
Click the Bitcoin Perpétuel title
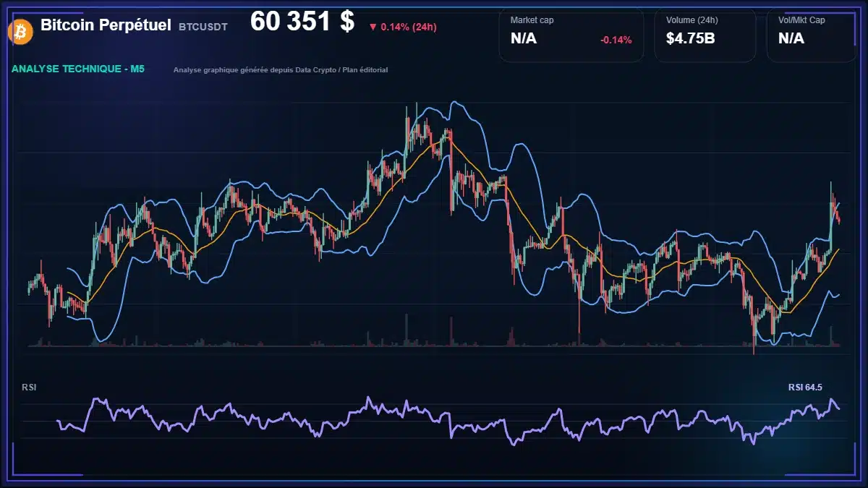(106, 25)
